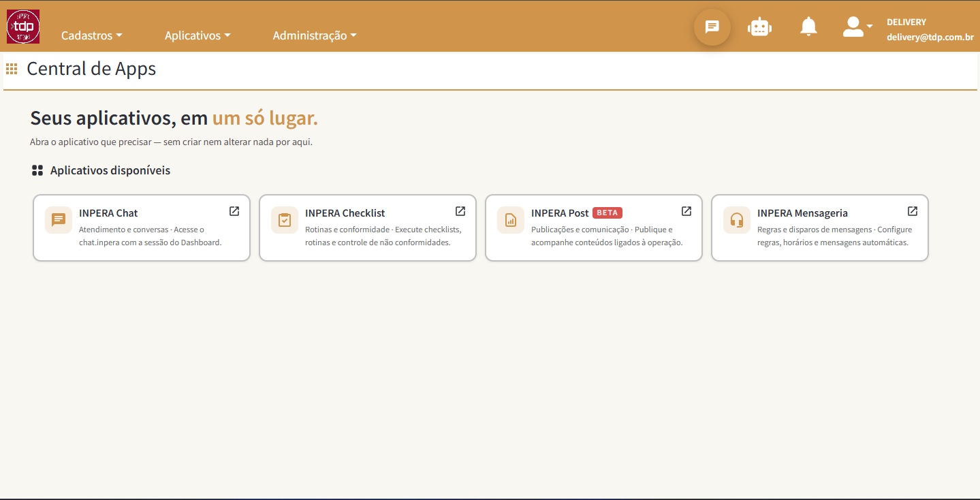This screenshot has width=980, height=500.
Task: Click the INPERA Checklist clipboard icon
Action: click(x=285, y=220)
